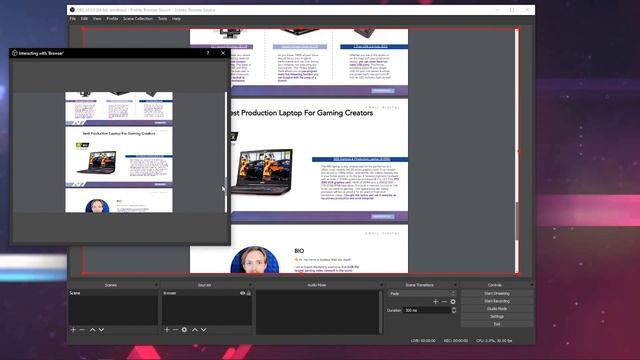
Task: Select the Scene entry in Scenes list
Action: [x=113, y=293]
